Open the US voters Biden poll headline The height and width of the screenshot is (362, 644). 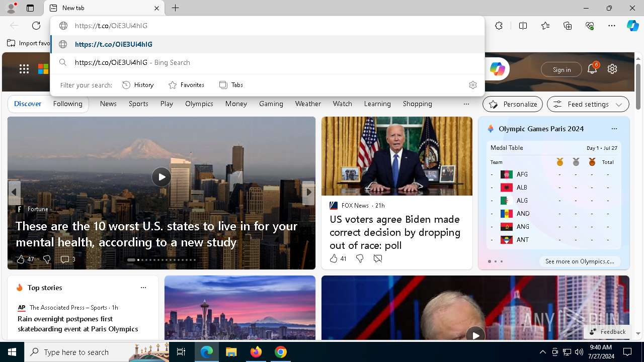point(395,232)
